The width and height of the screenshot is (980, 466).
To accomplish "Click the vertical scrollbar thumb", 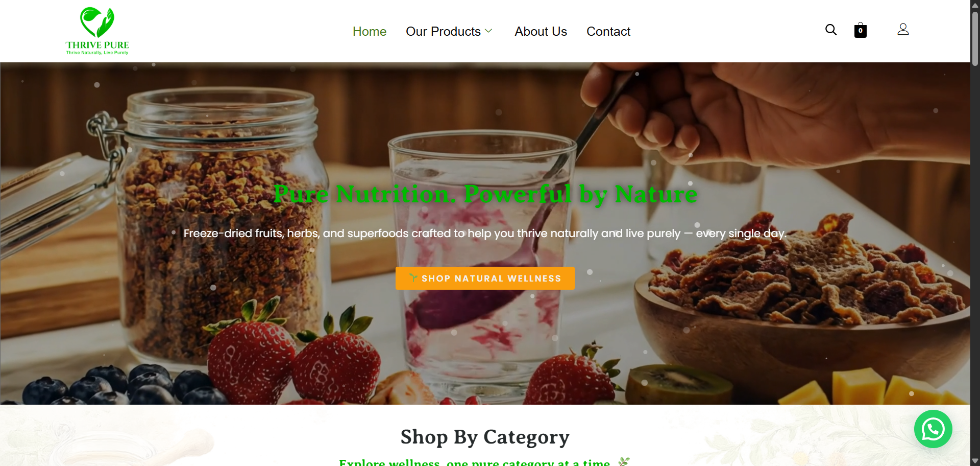I will click(x=975, y=38).
